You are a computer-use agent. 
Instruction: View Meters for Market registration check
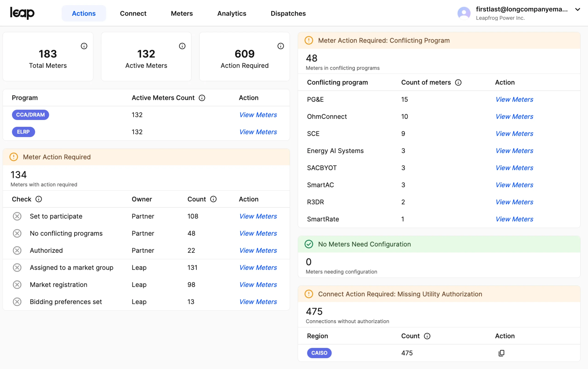click(258, 284)
